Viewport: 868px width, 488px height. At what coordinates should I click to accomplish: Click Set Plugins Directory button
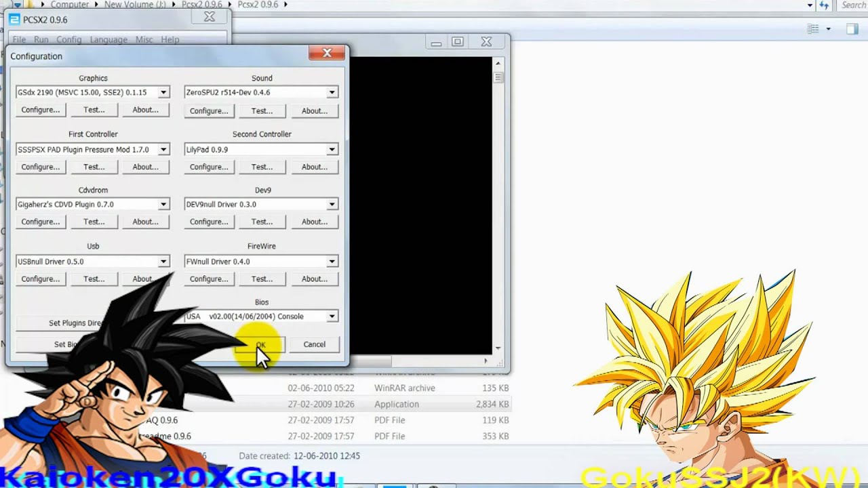[x=75, y=323]
